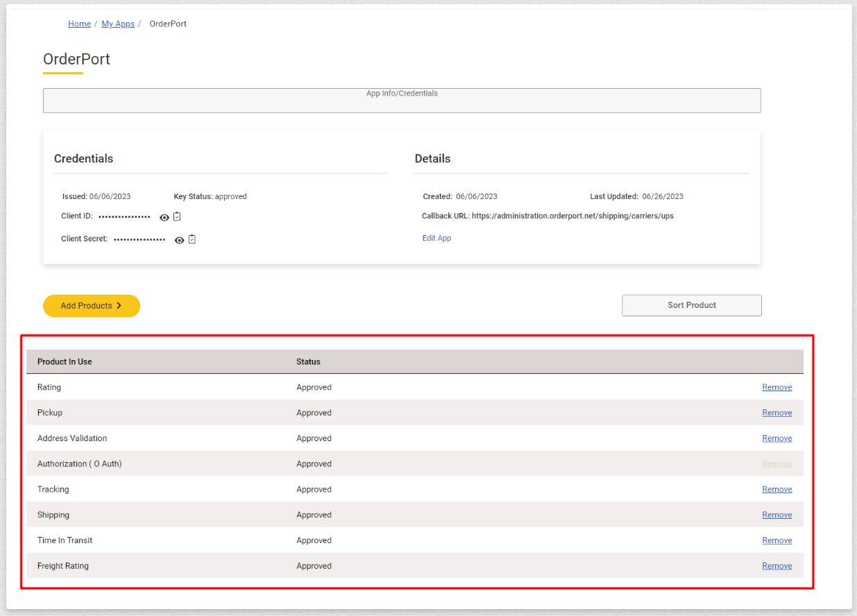
Task: Remove the Pickup product
Action: pos(777,413)
